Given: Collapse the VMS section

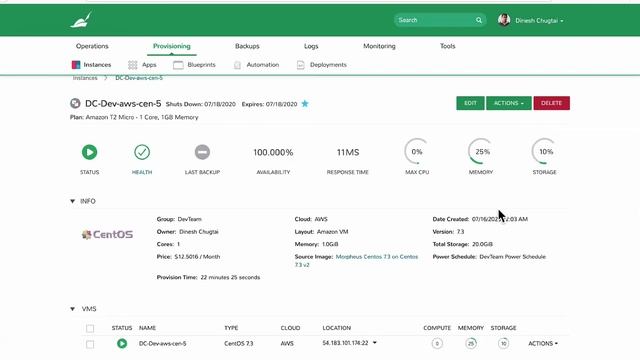Looking at the screenshot, I should pyautogui.click(x=73, y=309).
